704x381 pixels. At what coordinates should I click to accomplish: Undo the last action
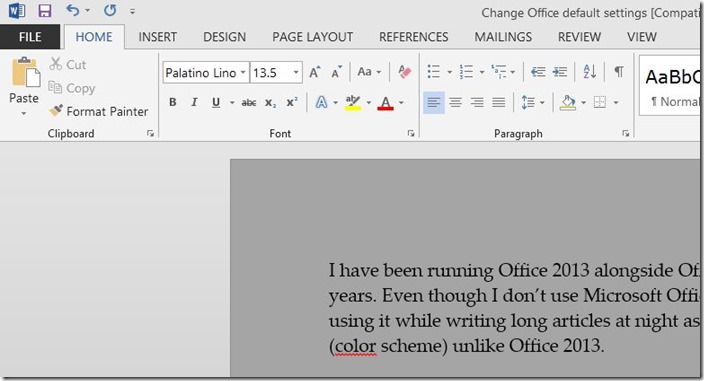[x=72, y=10]
